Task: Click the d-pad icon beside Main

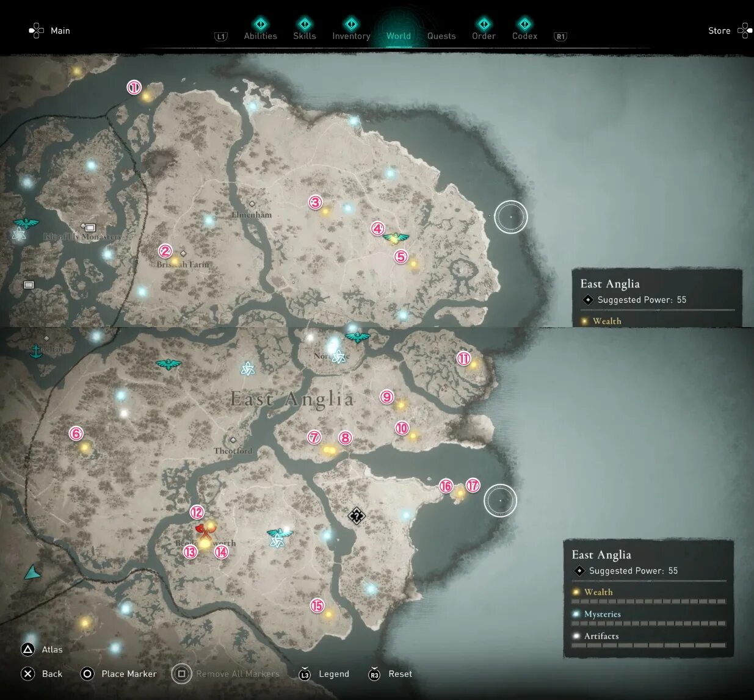Action: tap(36, 31)
